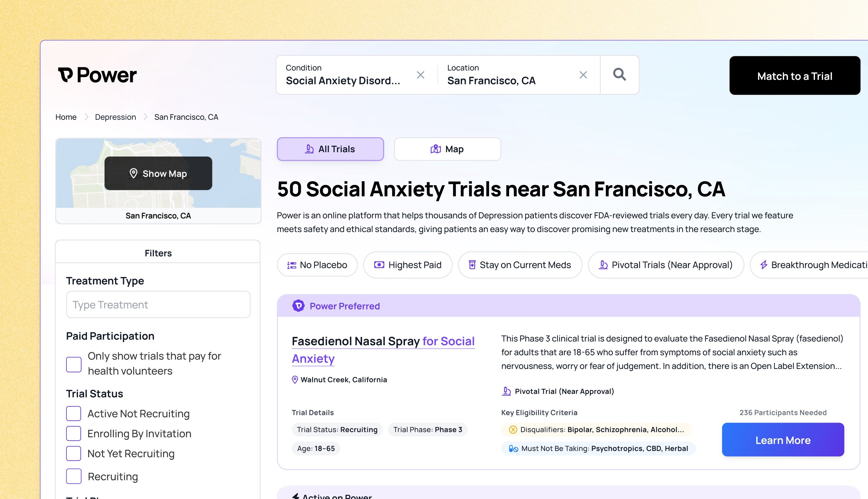Click the Learn More button

click(x=783, y=440)
